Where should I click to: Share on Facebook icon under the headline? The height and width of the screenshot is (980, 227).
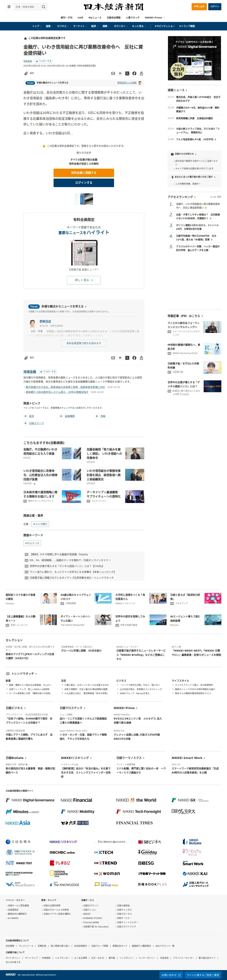(134, 73)
